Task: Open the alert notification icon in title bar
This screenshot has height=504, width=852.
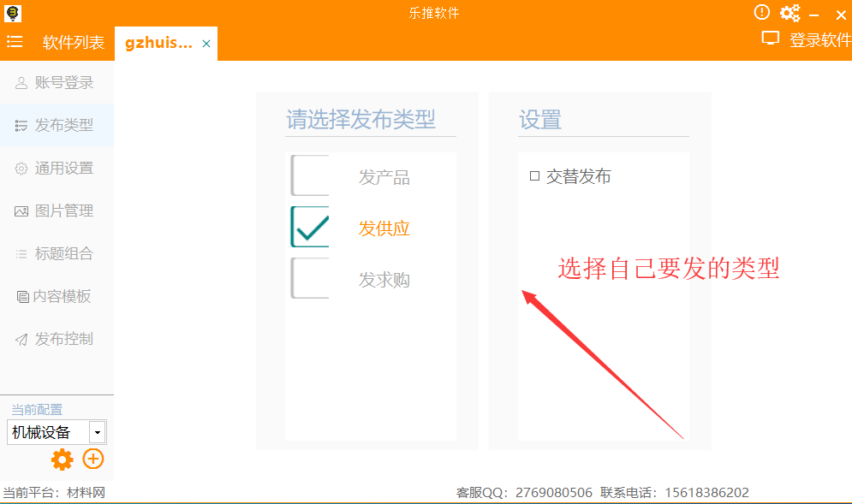Action: point(761,12)
